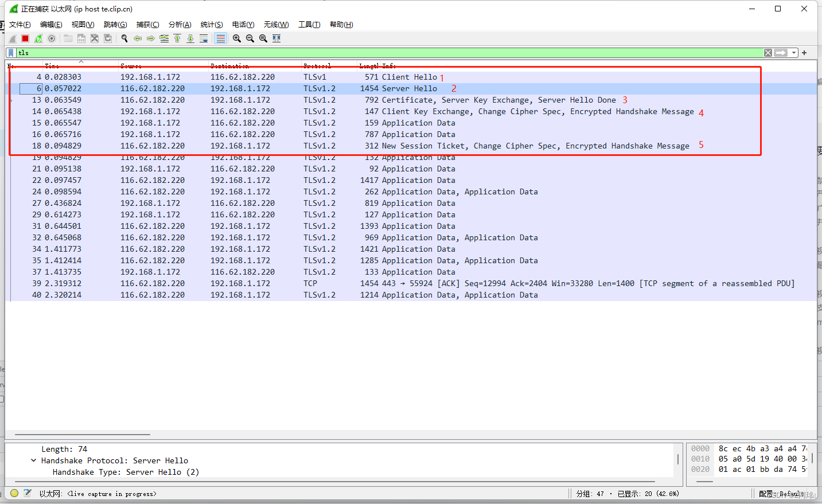
Task: Add a new filter with the plus button
Action: coord(804,52)
